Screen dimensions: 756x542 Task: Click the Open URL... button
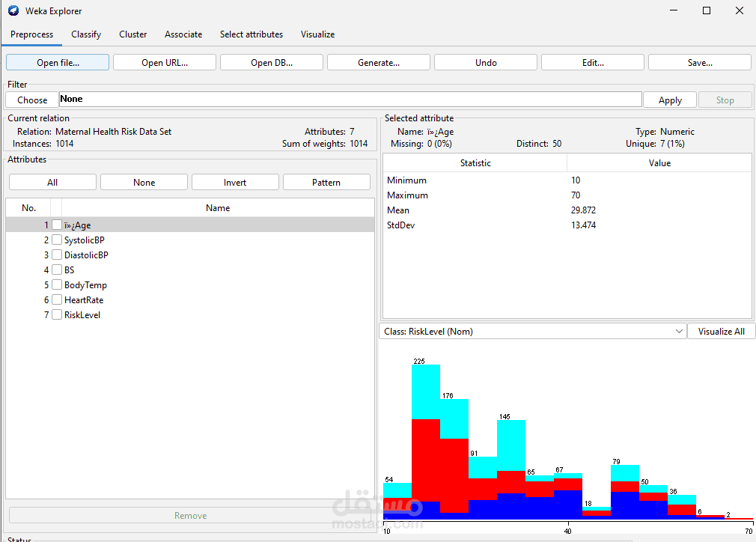165,63
